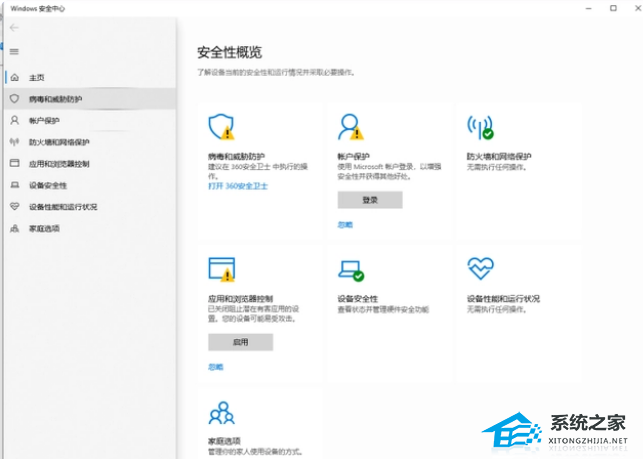Image resolution: width=643 pixels, height=459 pixels.
Task: Select 主页 in the left navigation
Action: pyautogui.click(x=36, y=77)
